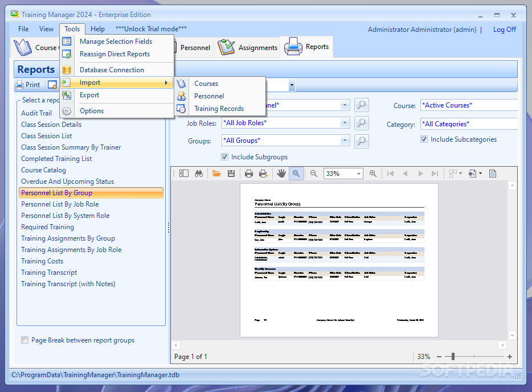This screenshot has width=532, height=392.
Task: Select the magnifier tool
Action: click(296, 174)
